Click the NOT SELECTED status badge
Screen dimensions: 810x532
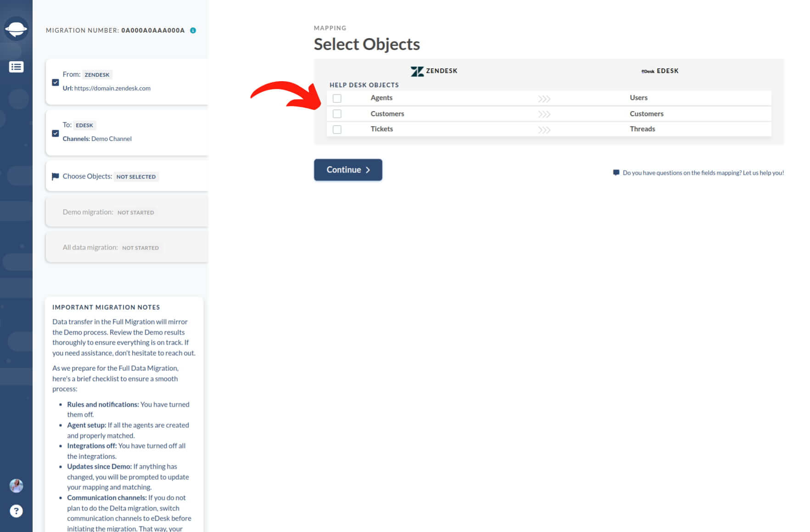(x=136, y=177)
